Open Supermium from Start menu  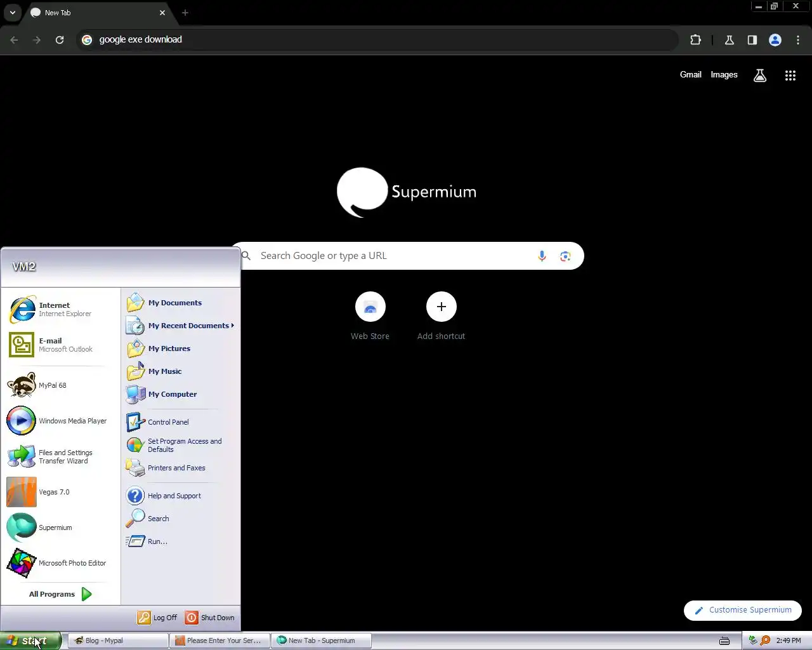tap(61, 527)
